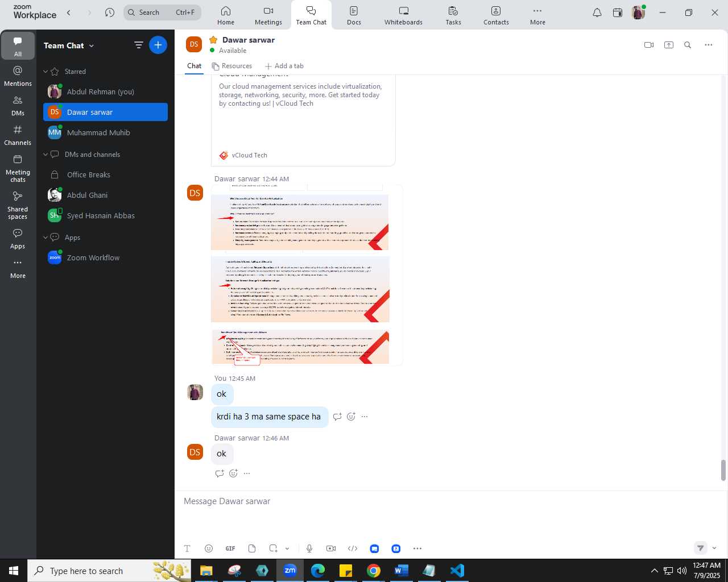
Task: Insert a code snippet
Action: point(353,548)
